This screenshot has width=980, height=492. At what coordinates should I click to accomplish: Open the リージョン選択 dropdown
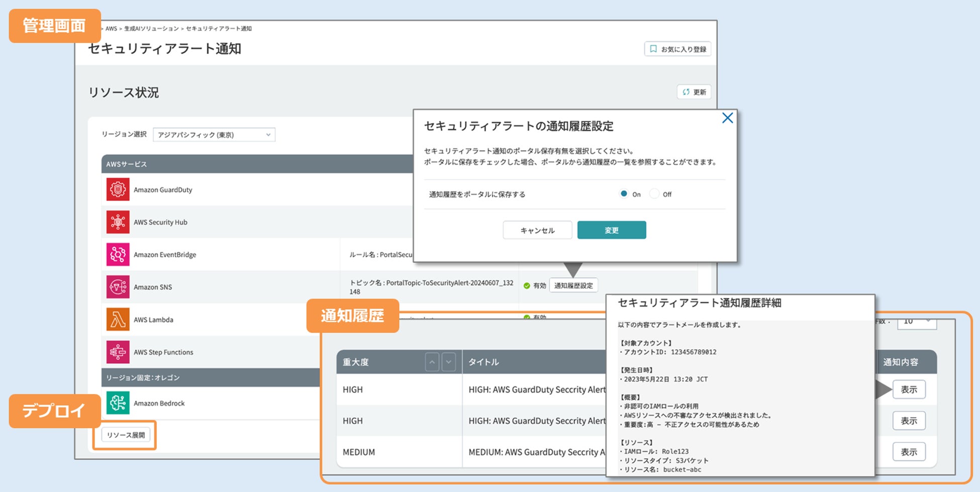point(214,135)
